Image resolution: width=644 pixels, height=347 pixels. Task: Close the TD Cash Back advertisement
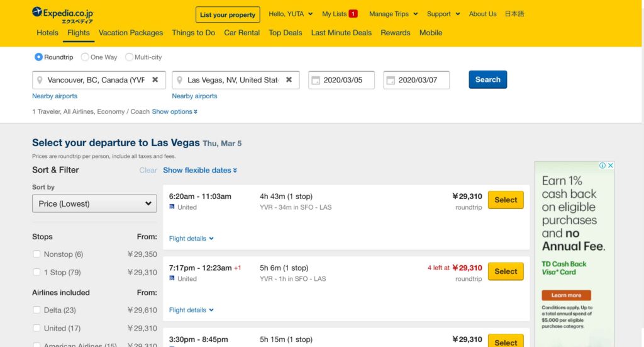[610, 166]
